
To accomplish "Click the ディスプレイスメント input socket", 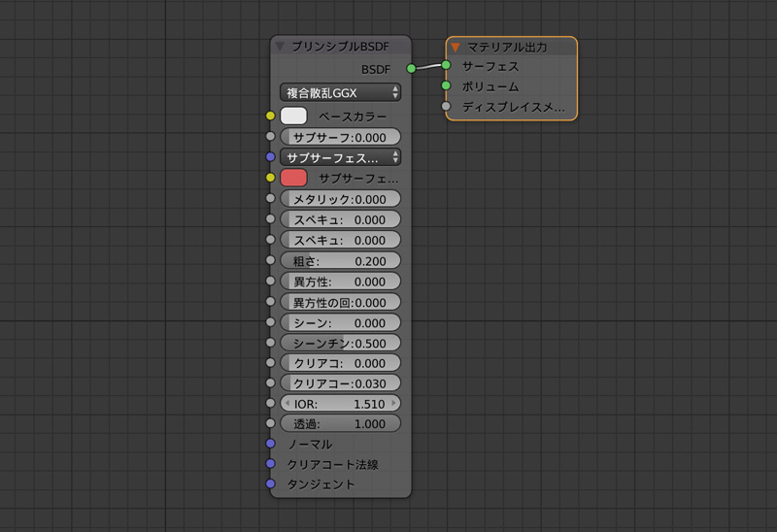I will coord(446,107).
